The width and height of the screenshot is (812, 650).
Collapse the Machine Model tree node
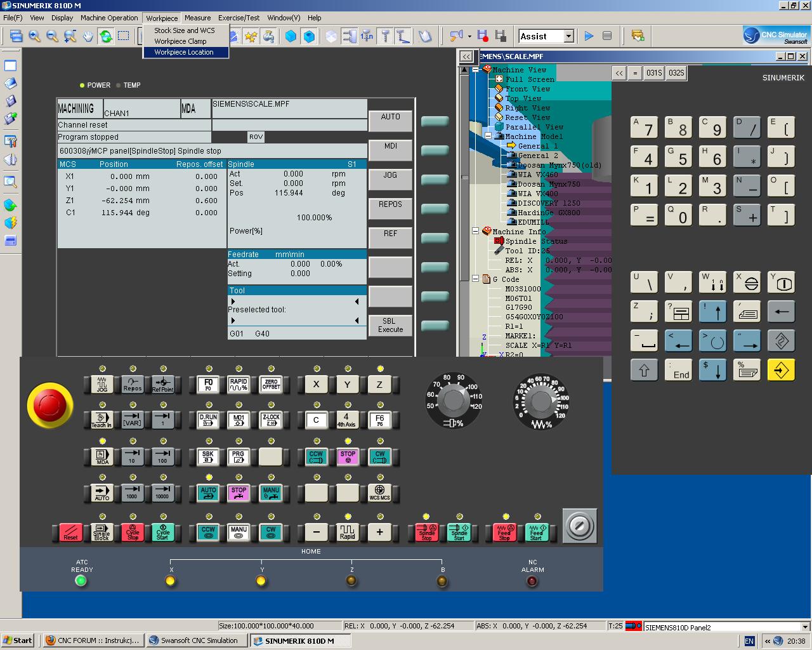pos(488,136)
